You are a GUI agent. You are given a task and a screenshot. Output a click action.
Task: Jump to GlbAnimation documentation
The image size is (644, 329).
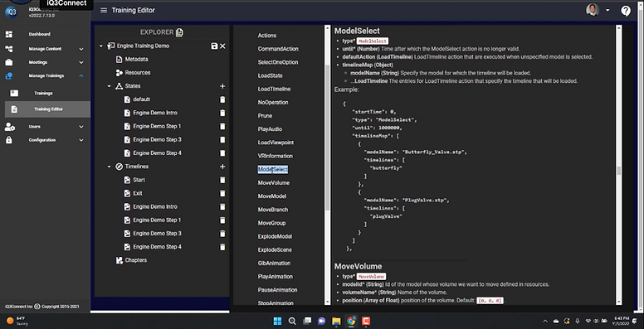point(274,263)
